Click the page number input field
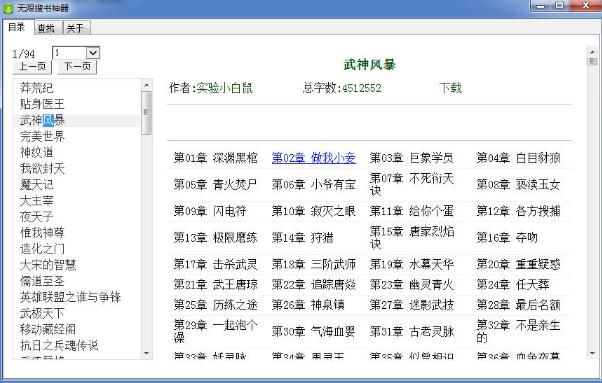602x383 pixels. click(69, 53)
